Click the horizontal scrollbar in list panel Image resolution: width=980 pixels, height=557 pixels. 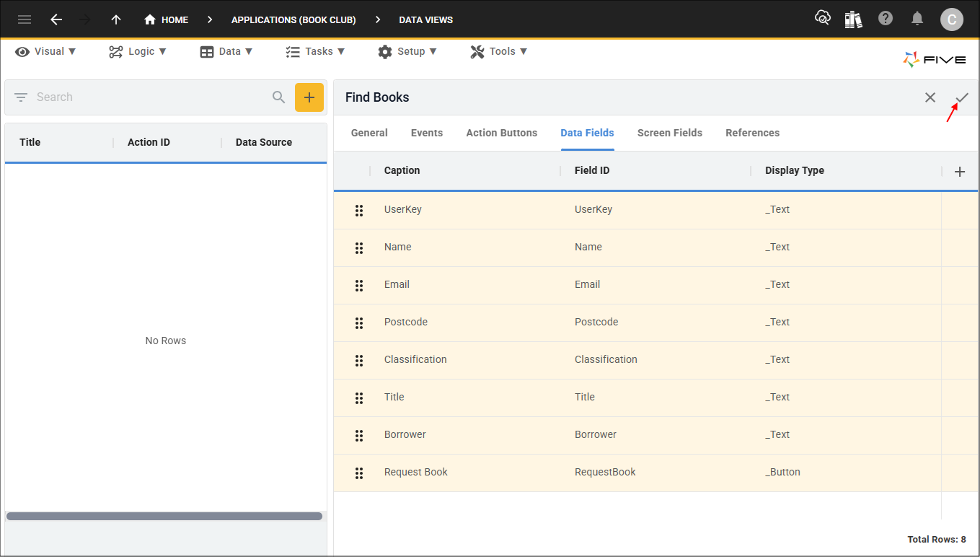pyautogui.click(x=164, y=516)
